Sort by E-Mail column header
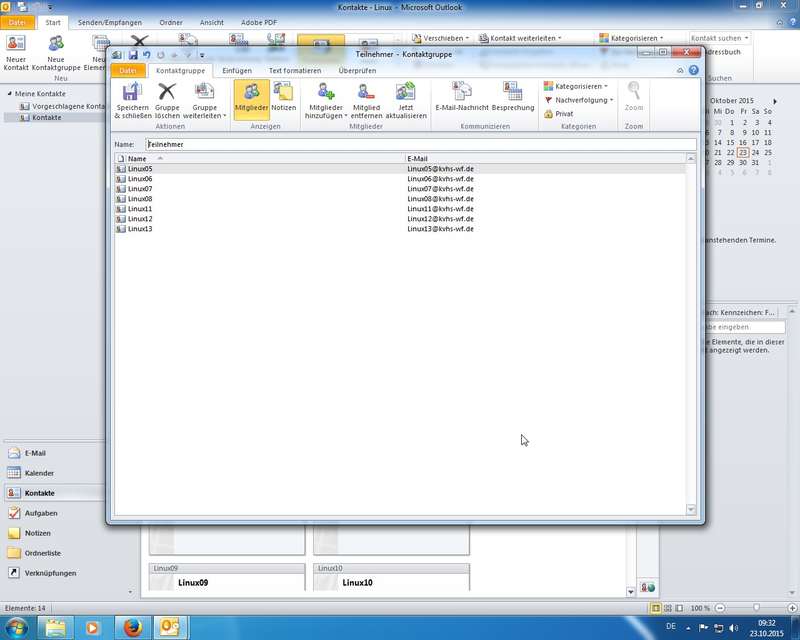The width and height of the screenshot is (800, 640). click(x=545, y=159)
